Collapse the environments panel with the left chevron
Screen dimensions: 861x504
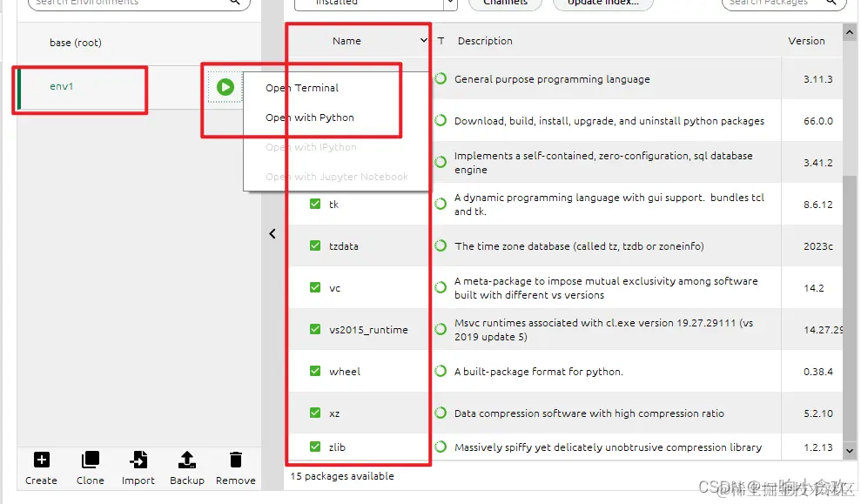272,234
